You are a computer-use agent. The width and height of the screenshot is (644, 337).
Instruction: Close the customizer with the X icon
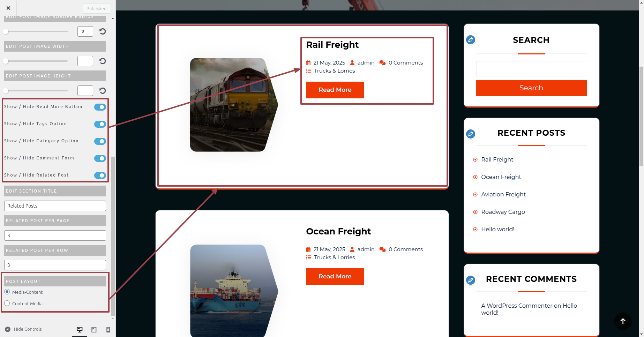[8, 8]
